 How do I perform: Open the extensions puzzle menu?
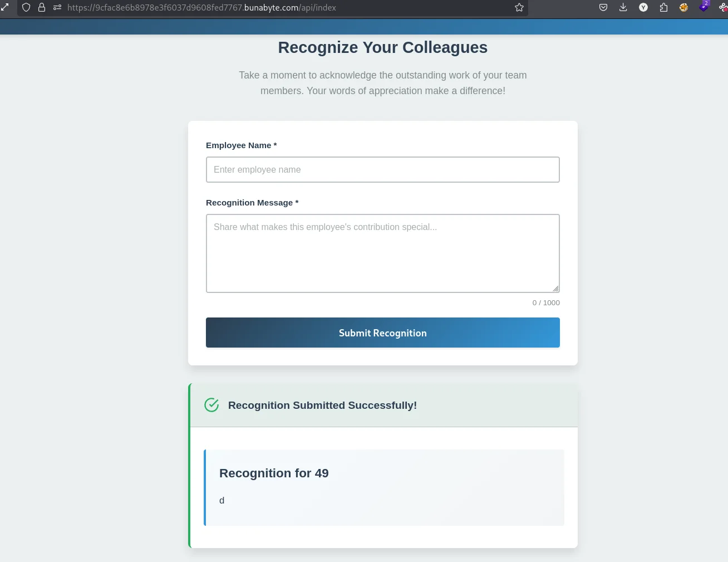(x=663, y=7)
